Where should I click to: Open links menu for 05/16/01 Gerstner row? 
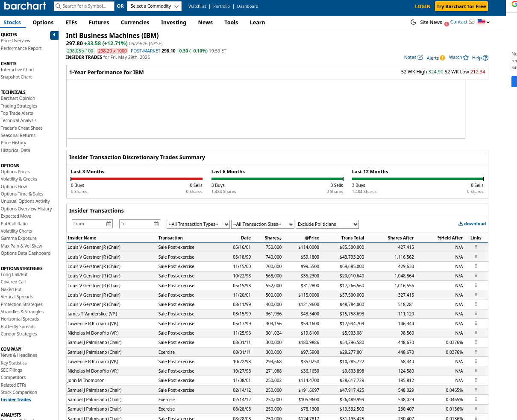(476, 247)
